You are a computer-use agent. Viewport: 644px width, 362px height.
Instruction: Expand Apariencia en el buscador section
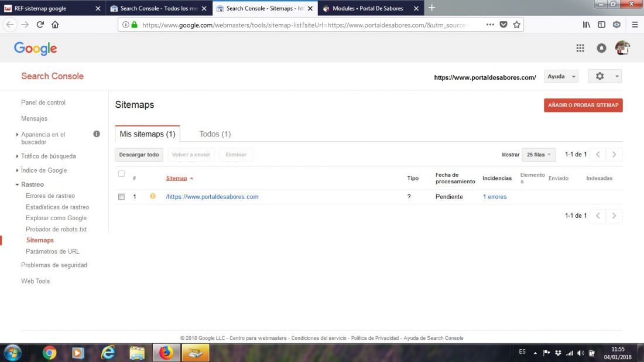(17, 134)
